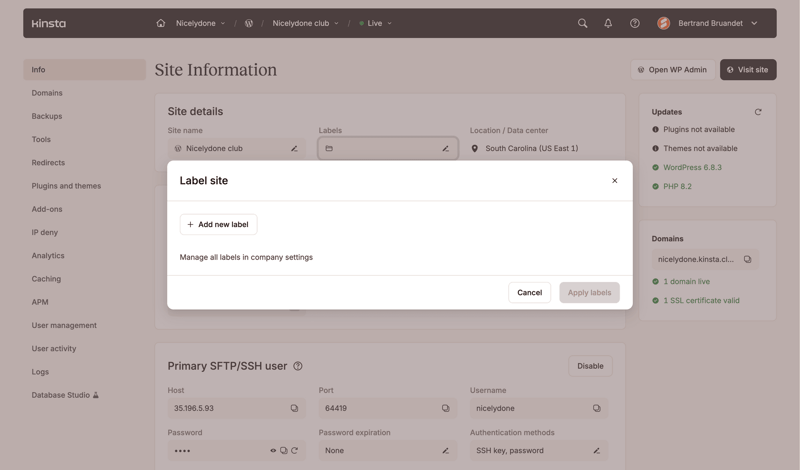Click Add new label button
The image size is (800, 470).
pyautogui.click(x=218, y=225)
